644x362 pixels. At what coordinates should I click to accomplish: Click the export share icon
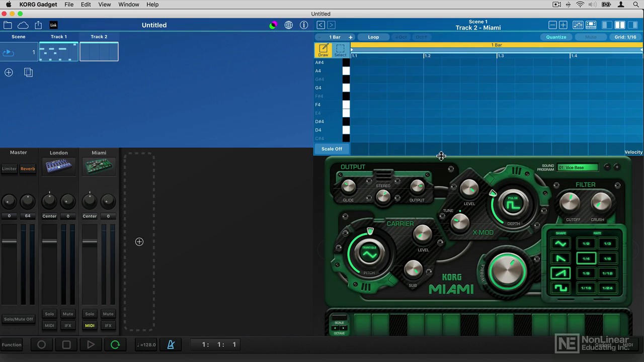click(x=38, y=25)
